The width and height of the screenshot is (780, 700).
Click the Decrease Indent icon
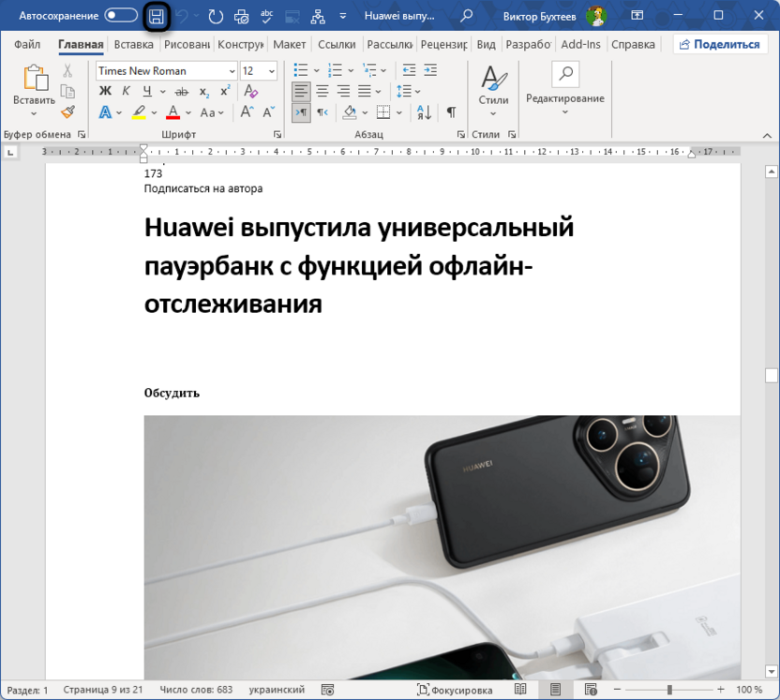coord(409,70)
